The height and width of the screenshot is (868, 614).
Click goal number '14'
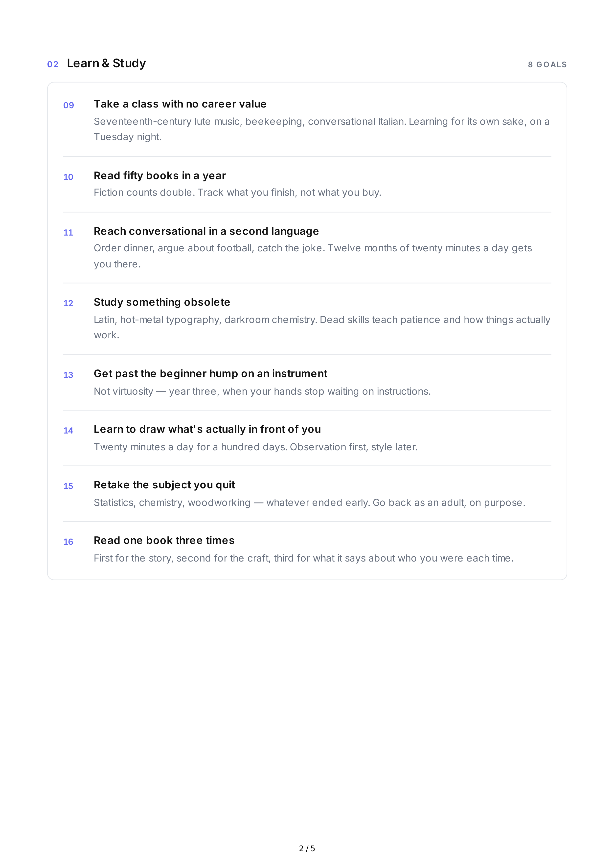(x=68, y=431)
